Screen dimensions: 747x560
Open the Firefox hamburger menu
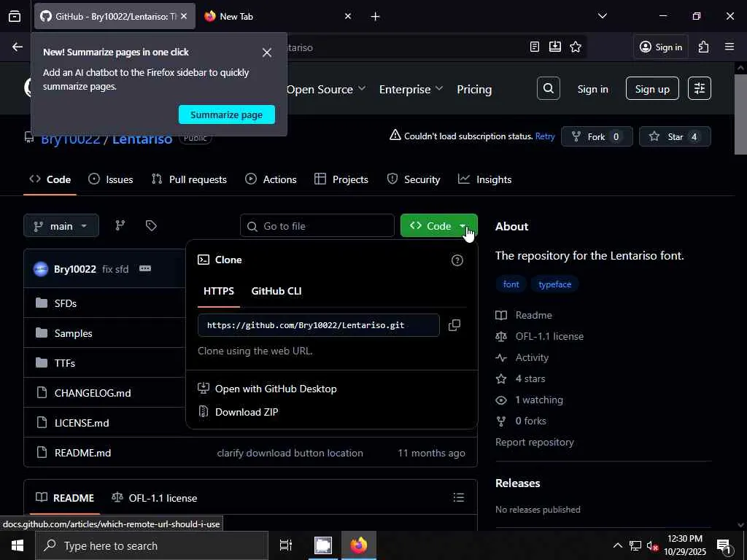click(x=729, y=47)
